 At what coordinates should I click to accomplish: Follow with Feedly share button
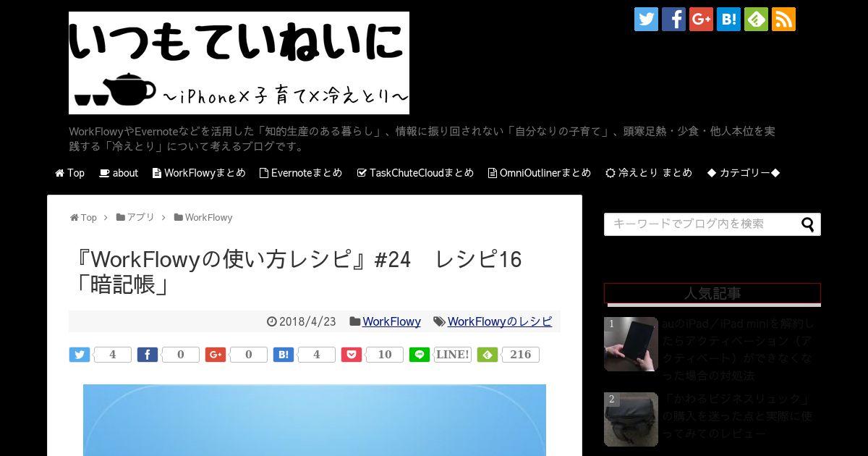(x=488, y=355)
